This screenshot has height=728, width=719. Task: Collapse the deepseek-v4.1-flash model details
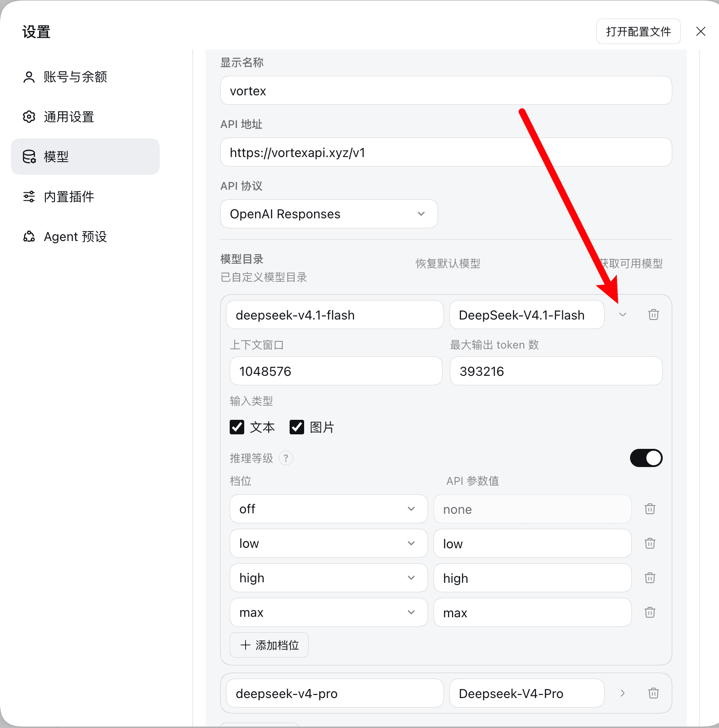623,315
